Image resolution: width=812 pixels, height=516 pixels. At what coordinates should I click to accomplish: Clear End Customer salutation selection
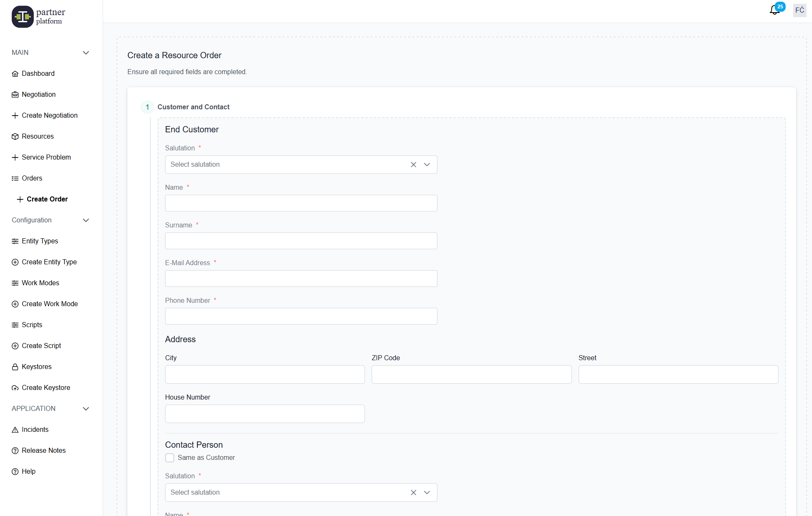[x=414, y=165]
